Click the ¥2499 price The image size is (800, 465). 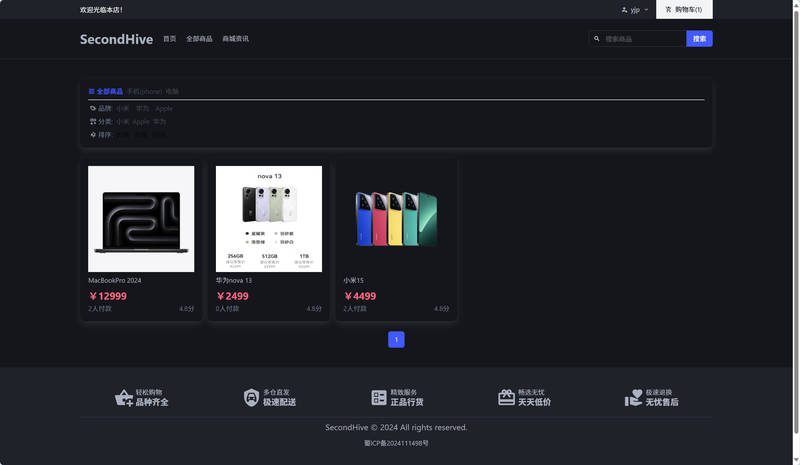[x=233, y=296]
